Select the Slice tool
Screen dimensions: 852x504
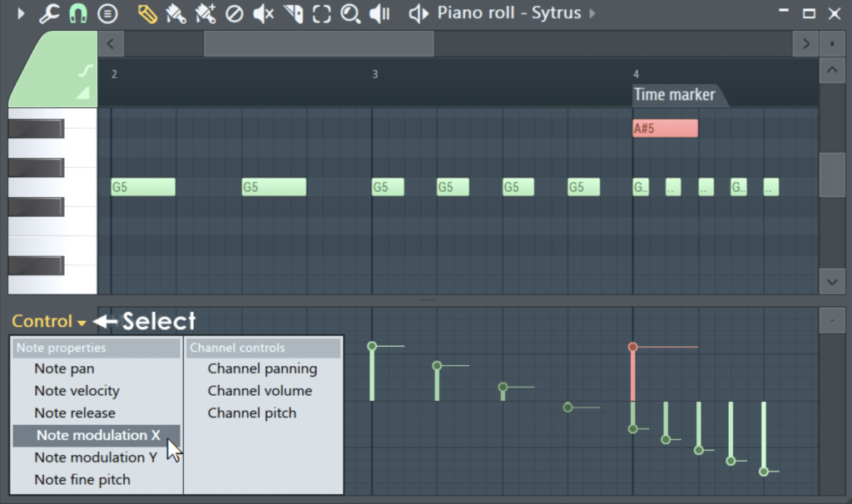click(x=291, y=13)
